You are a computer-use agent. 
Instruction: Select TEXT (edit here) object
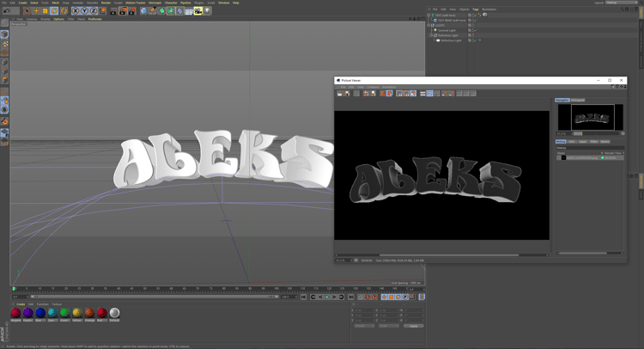(445, 15)
